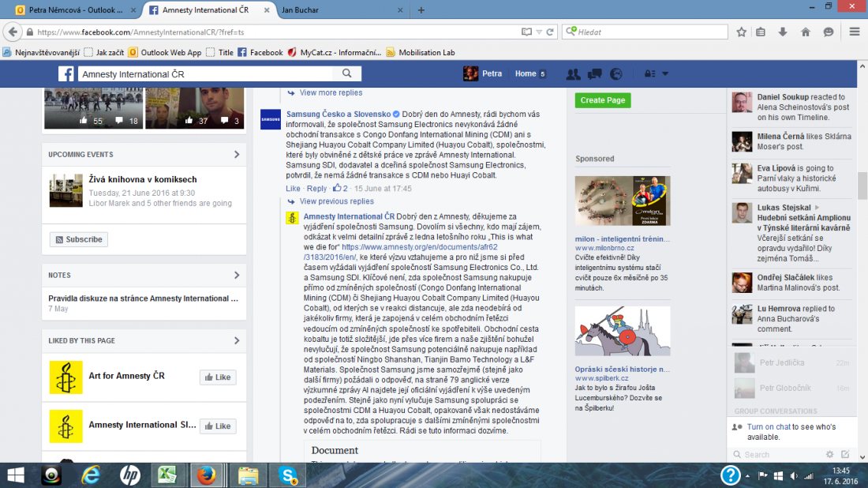Reply to the Samsung comment
Viewport: 868px width, 488px height.
[x=316, y=189]
